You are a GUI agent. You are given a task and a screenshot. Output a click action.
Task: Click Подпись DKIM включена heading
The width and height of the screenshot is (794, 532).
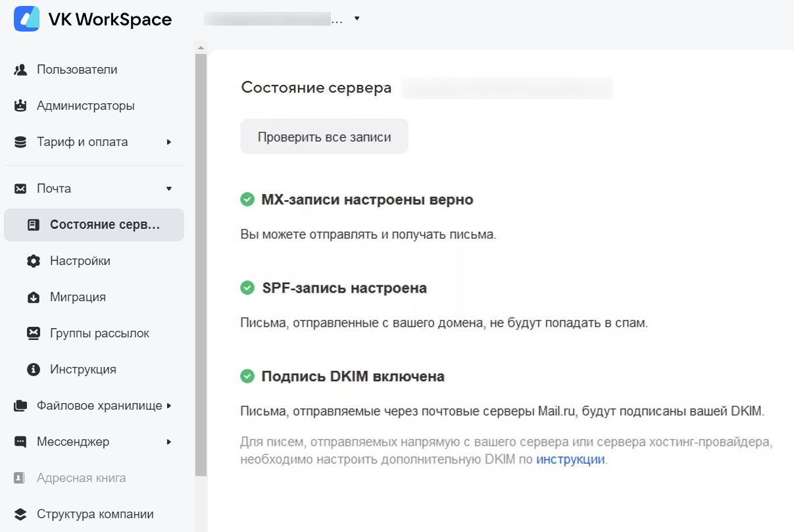point(353,377)
